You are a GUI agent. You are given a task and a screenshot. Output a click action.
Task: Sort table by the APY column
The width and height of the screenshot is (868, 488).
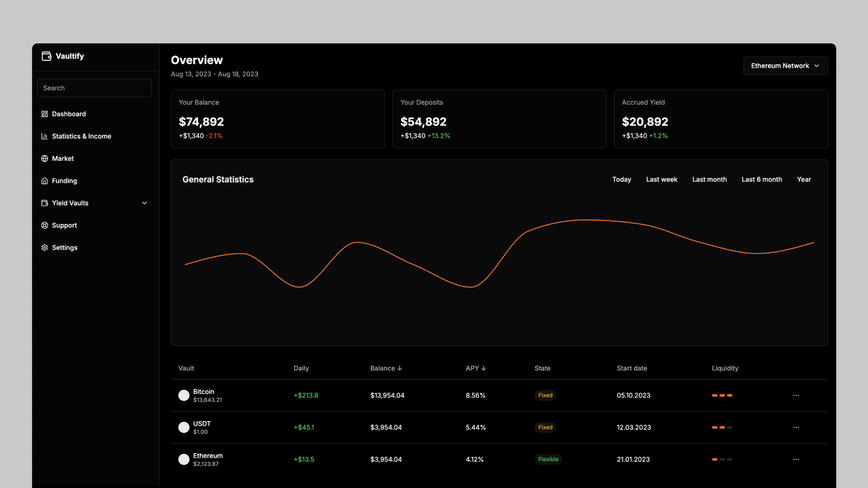475,368
